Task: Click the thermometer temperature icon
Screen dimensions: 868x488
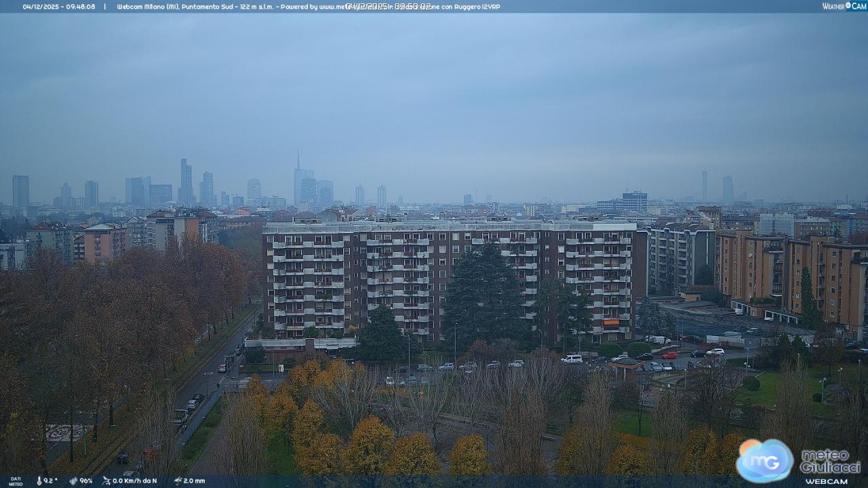Action: (39, 481)
